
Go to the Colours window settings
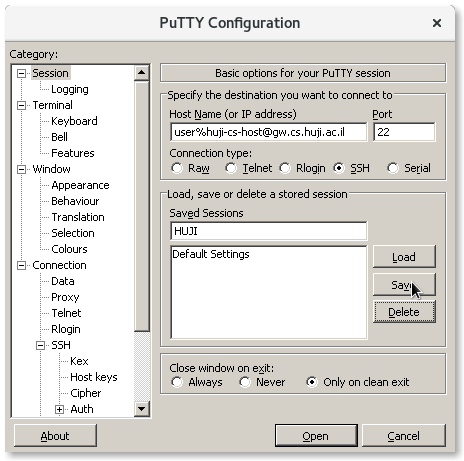point(69,249)
